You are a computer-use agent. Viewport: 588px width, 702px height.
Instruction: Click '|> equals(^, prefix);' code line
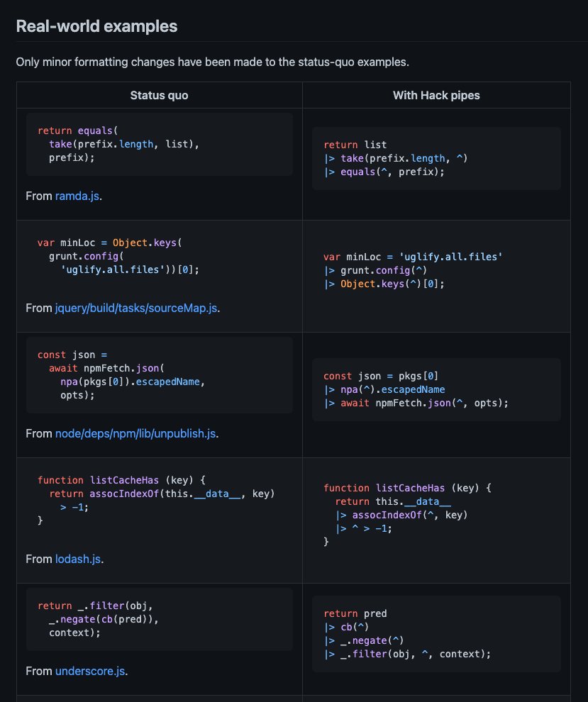click(x=384, y=172)
